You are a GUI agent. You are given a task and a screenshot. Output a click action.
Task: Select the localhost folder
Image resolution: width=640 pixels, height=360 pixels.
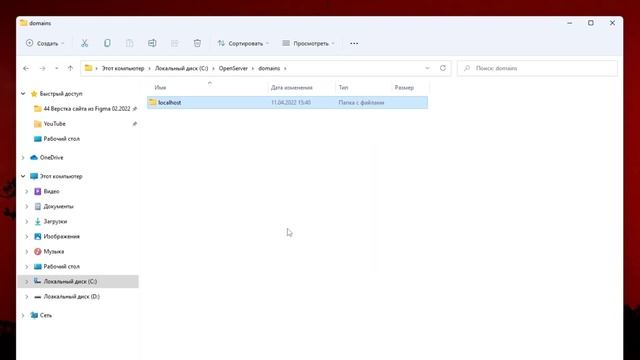(x=287, y=102)
